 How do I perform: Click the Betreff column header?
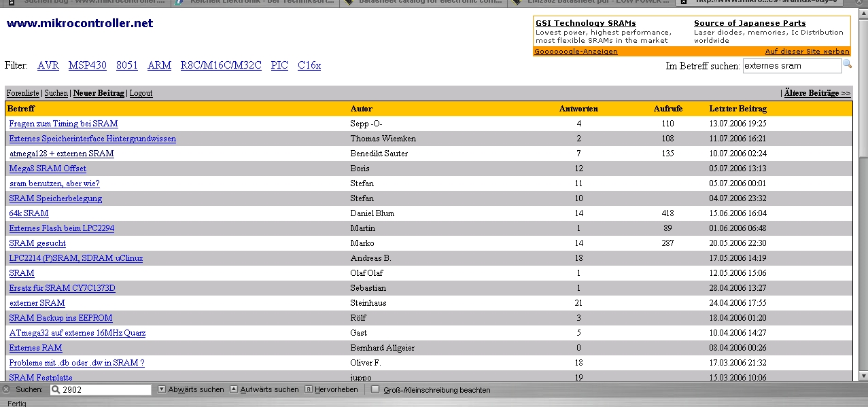(21, 109)
